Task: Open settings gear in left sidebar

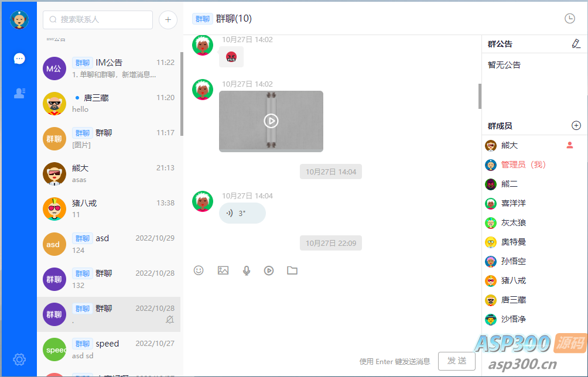Action: pos(19,359)
